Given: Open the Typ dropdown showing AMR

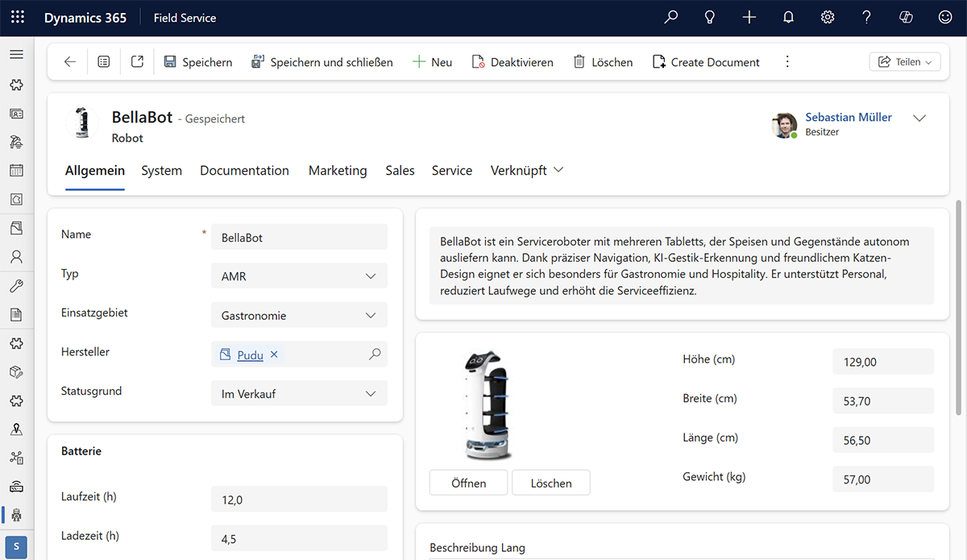Looking at the screenshot, I should click(x=299, y=276).
